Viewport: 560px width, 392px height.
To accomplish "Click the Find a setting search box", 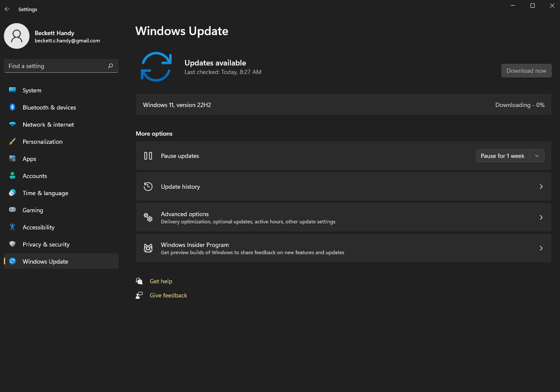I will [61, 66].
